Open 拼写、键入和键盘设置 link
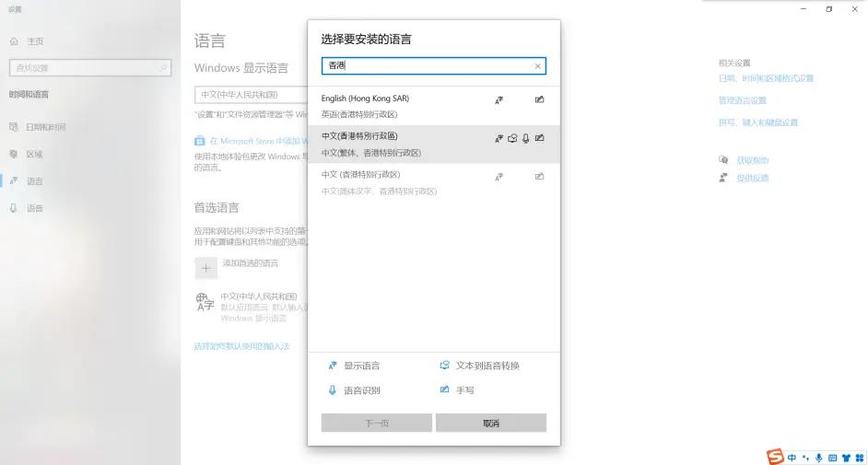This screenshot has width=868, height=465. coord(758,122)
